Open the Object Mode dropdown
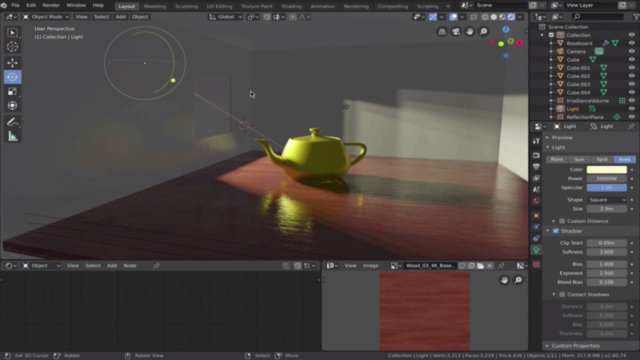 coord(46,17)
